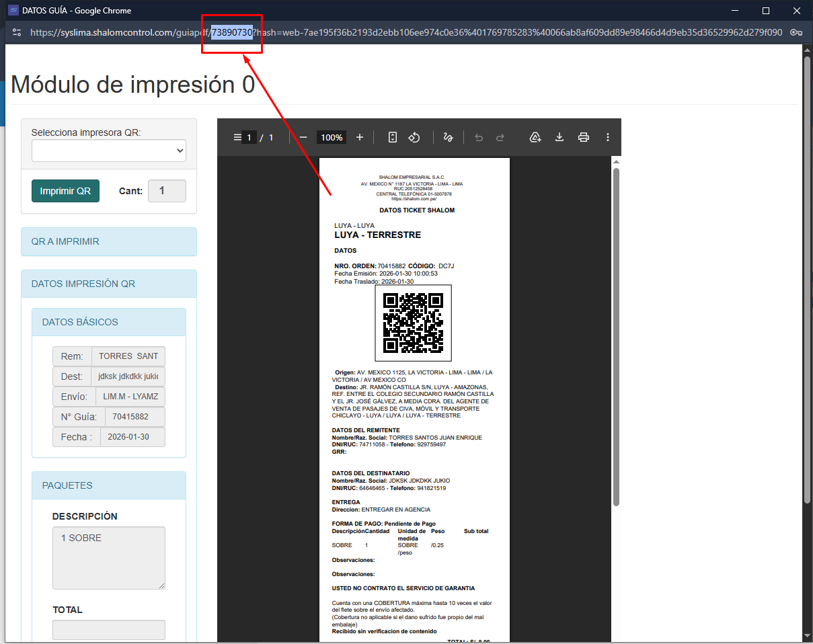Zoom out the PDF with minus icon

tap(303, 137)
